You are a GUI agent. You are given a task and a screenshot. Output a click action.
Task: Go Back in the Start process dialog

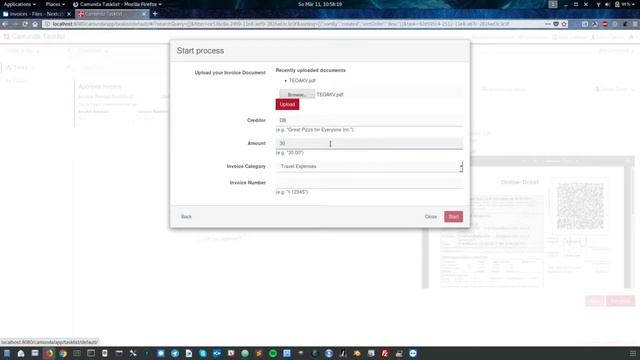pos(186,216)
